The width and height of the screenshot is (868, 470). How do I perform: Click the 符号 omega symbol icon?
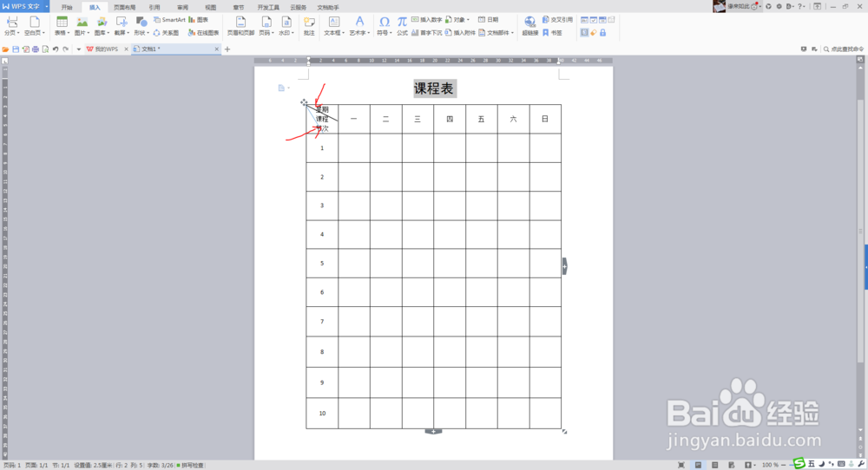pos(385,22)
